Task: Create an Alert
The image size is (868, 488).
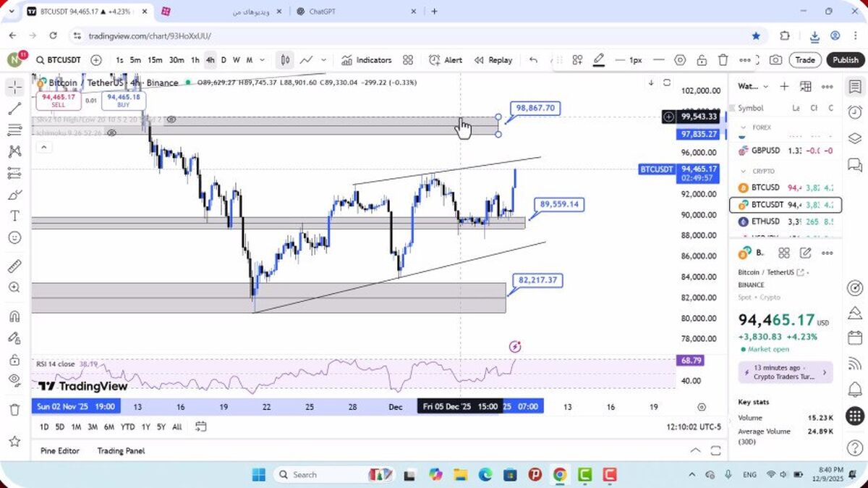Action: [446, 60]
